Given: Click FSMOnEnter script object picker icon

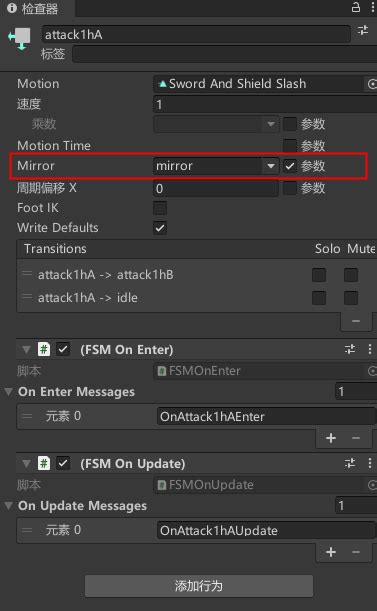Looking at the screenshot, I should tap(372, 371).
